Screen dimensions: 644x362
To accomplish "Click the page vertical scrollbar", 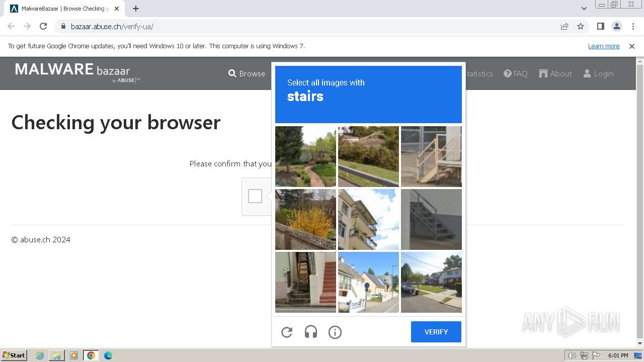I will click(640, 201).
